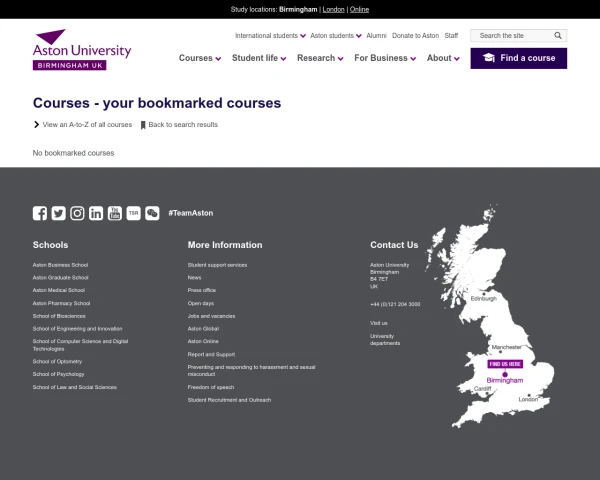Open Report and Support link

click(x=211, y=354)
